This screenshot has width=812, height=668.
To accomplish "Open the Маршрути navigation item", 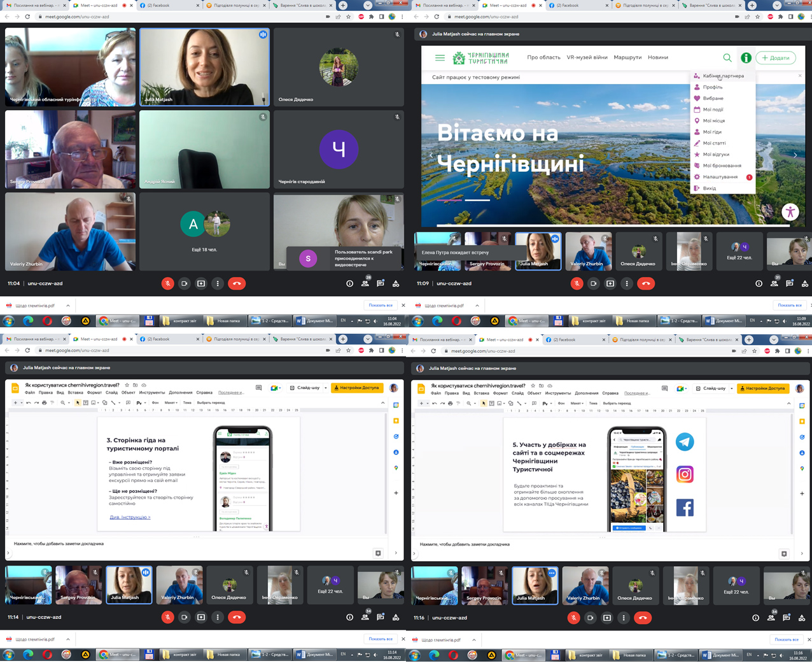I will click(627, 57).
